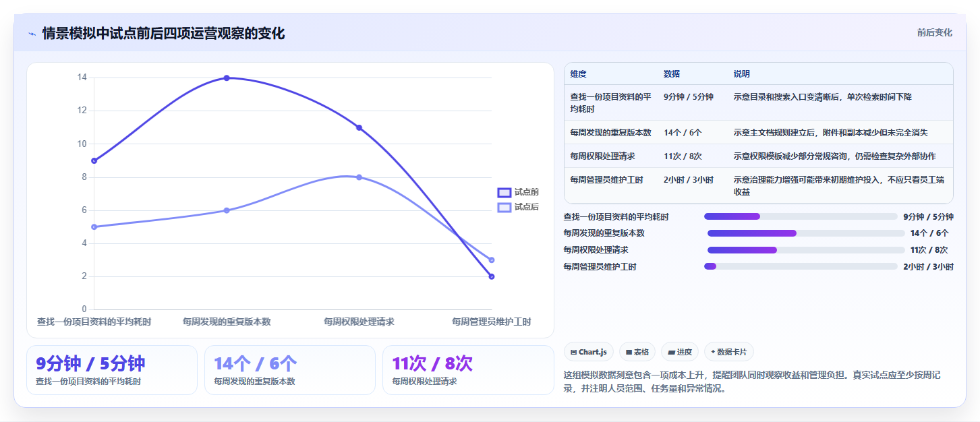Image resolution: width=980 pixels, height=422 pixels.
Task: Click the title 情景模拟中试点前后四项运营观察的变化
Action: (163, 33)
